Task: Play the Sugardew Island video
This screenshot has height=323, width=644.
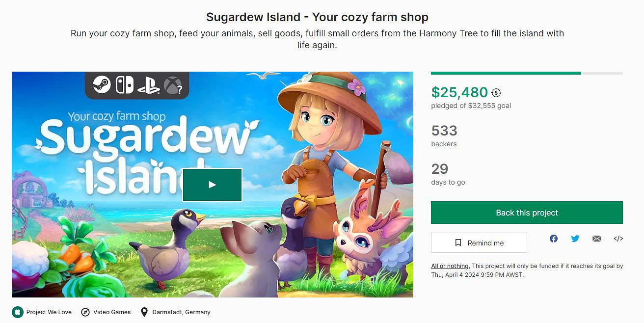Action: (212, 185)
